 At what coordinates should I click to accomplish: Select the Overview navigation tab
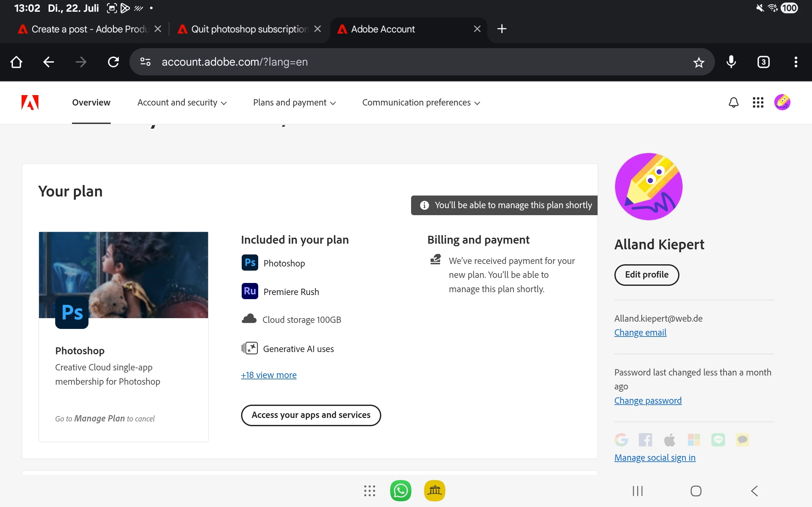tap(91, 103)
